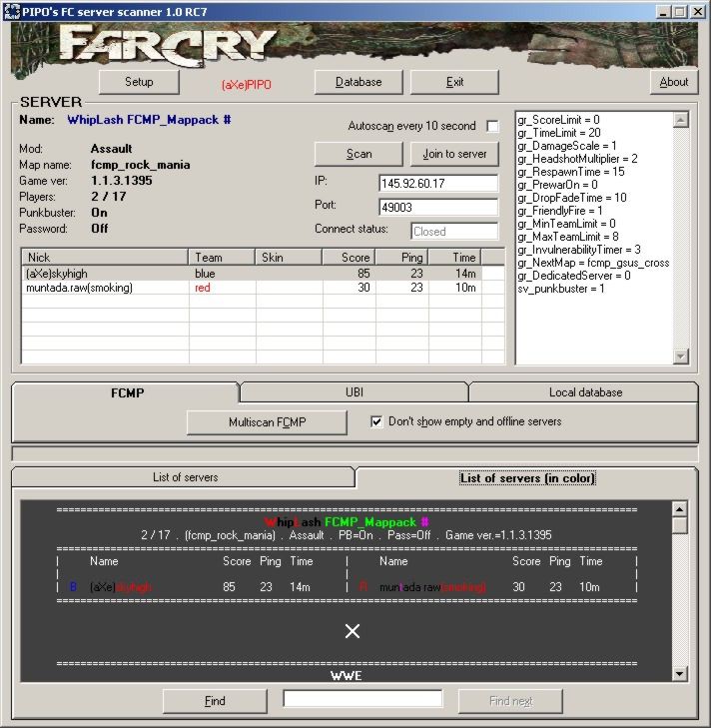Click WhipLash FCMP_Mappack server title in list
This screenshot has width=711, height=728.
(x=347, y=522)
